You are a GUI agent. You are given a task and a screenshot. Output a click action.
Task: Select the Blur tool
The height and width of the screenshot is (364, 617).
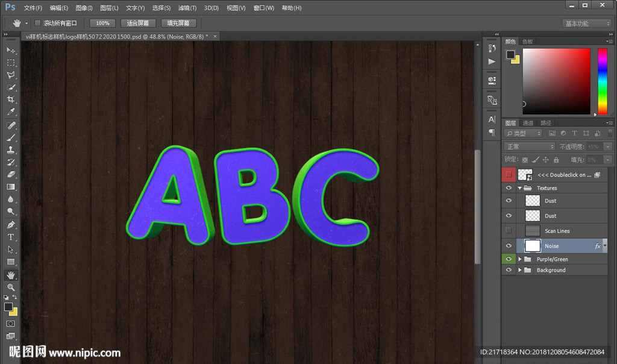(11, 199)
